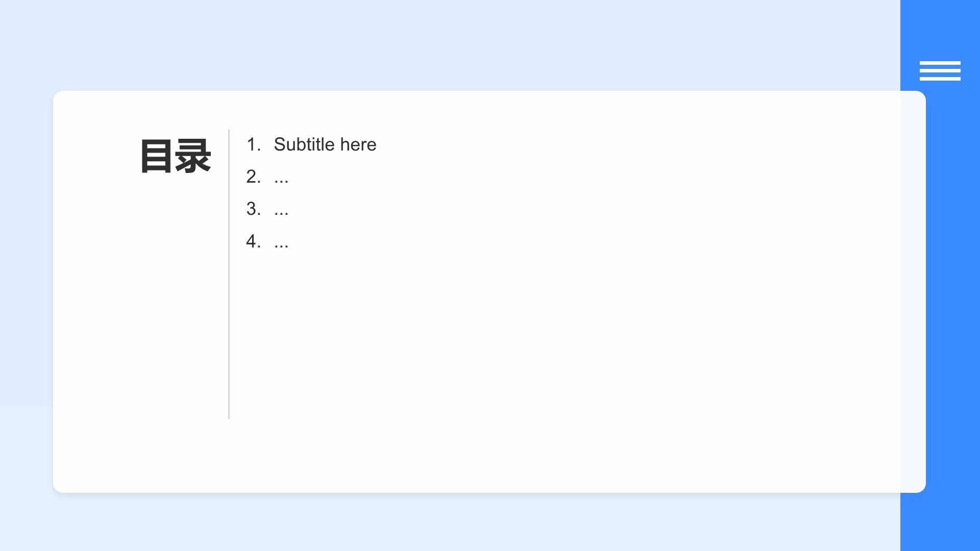Select list number 3 marker
This screenshot has height=551, width=980.
pos(253,209)
